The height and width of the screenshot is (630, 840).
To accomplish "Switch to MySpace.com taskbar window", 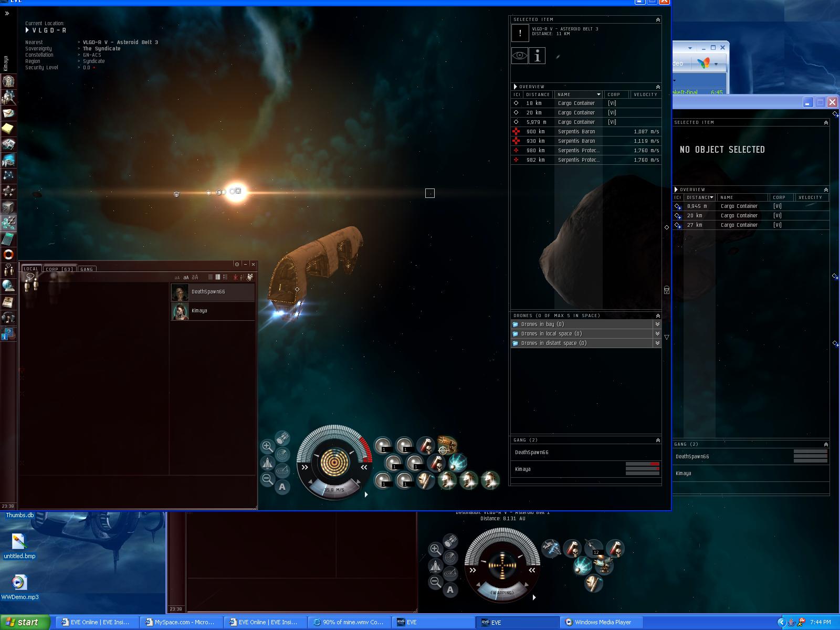I will [181, 622].
